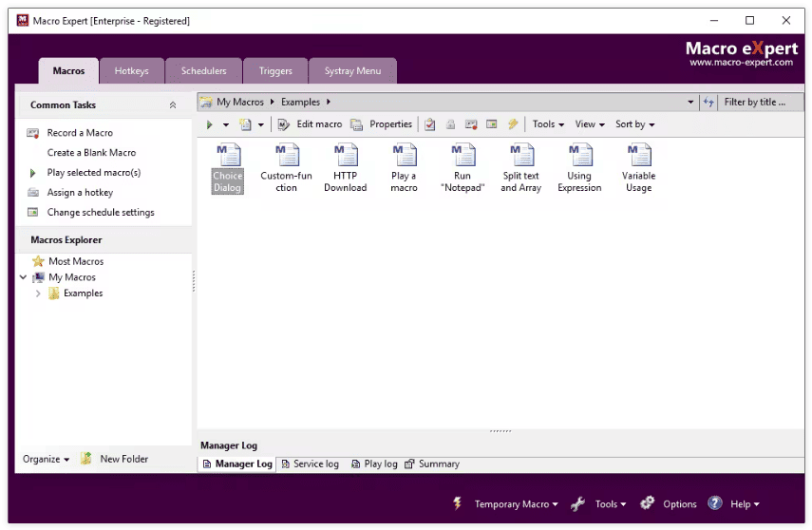
Task: Click the padlock lock icon in toolbar
Action: coord(450,124)
